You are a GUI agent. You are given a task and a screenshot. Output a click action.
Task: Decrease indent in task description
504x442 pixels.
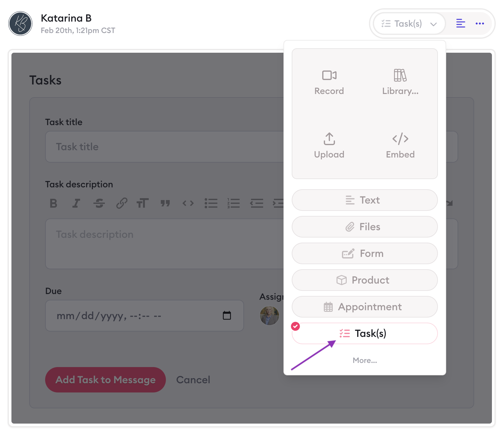[x=256, y=203]
